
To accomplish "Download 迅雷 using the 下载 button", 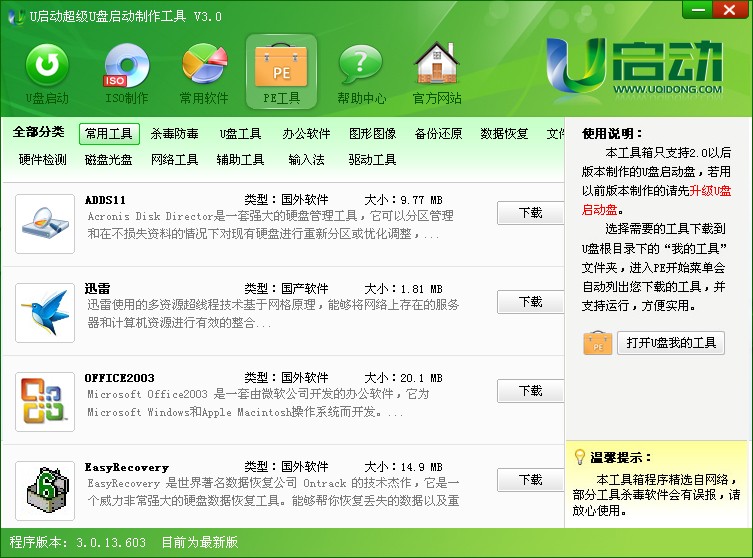I will [530, 302].
